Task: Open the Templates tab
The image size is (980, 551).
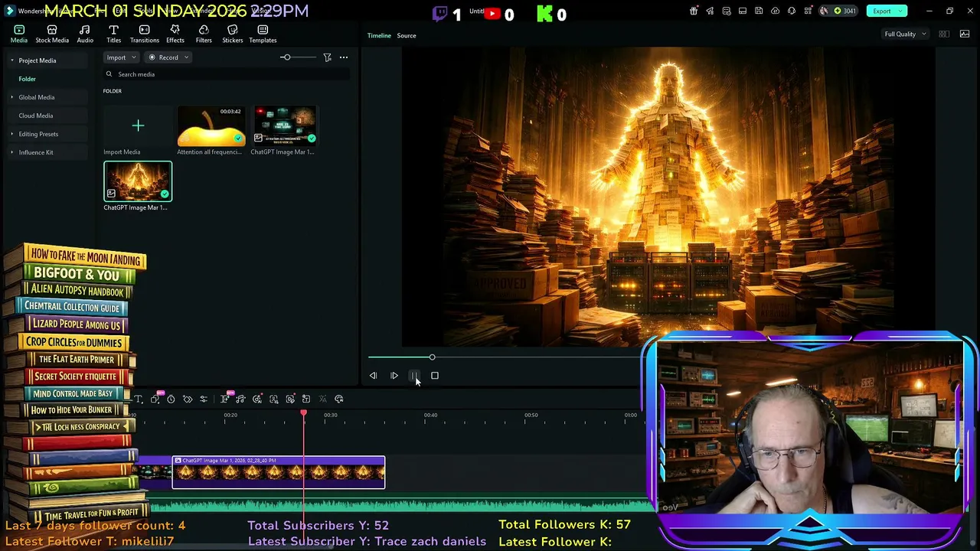Action: [x=263, y=34]
